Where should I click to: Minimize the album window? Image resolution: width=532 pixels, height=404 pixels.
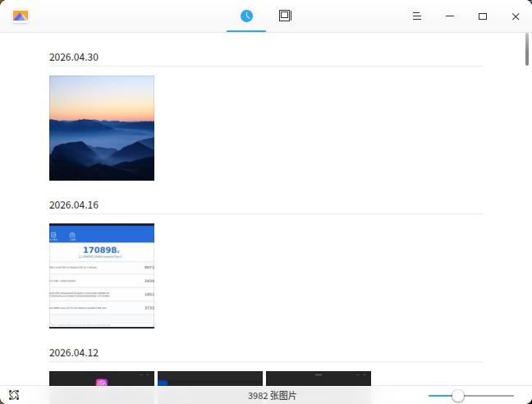point(450,16)
